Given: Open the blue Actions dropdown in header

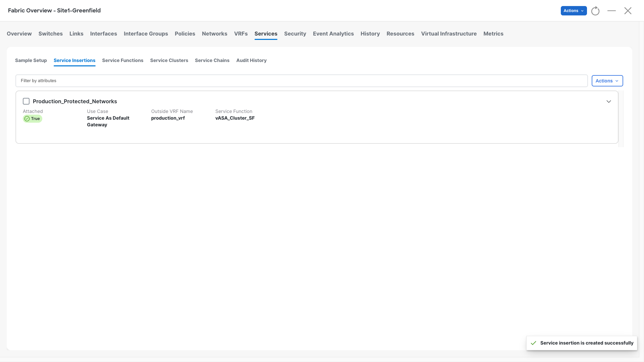Looking at the screenshot, I should (x=574, y=11).
